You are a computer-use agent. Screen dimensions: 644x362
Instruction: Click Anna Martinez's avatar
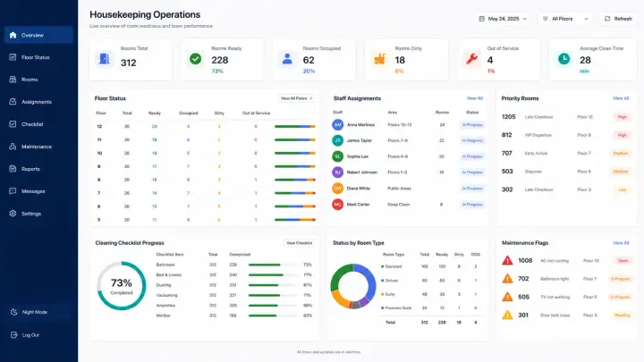(x=337, y=124)
